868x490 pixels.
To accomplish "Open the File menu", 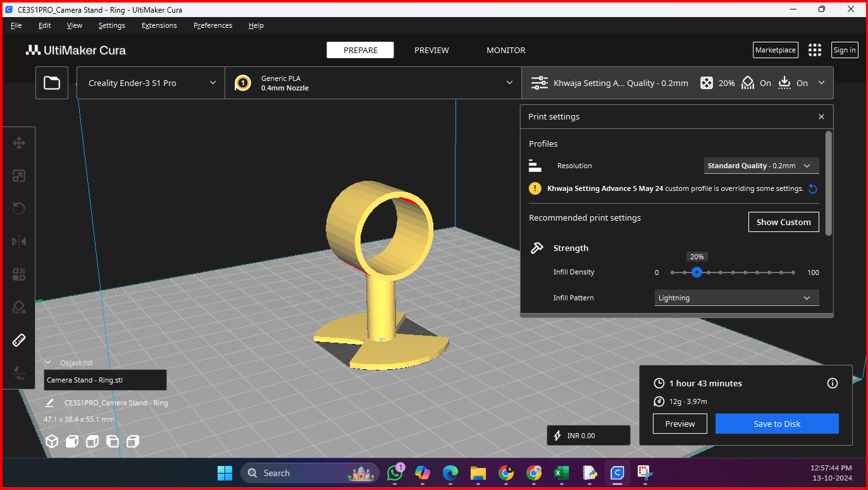I will tap(16, 25).
